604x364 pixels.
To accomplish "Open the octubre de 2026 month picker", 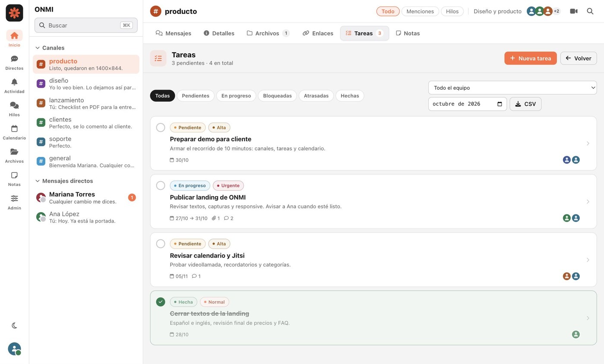I will [468, 104].
